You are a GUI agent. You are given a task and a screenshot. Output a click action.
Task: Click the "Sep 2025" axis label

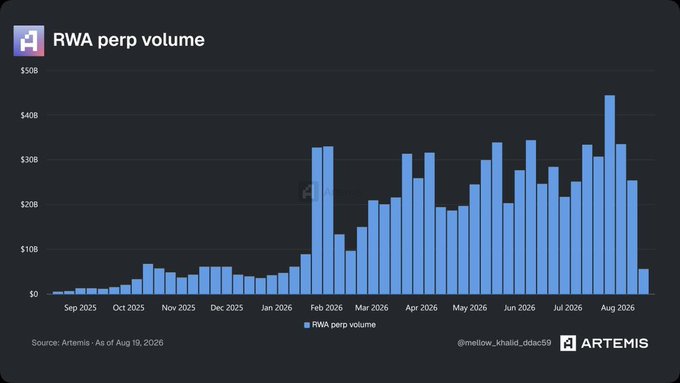tap(80, 308)
